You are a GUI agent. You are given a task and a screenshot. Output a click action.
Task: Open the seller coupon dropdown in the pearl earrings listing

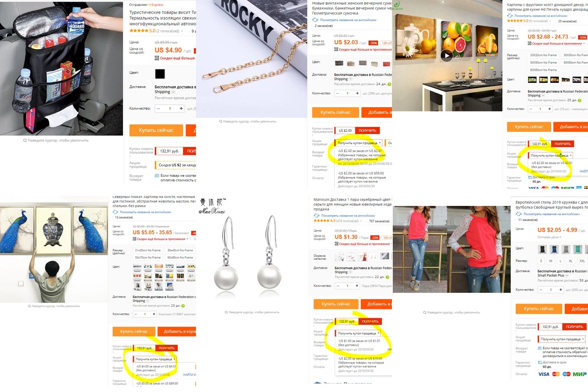[x=358, y=333]
